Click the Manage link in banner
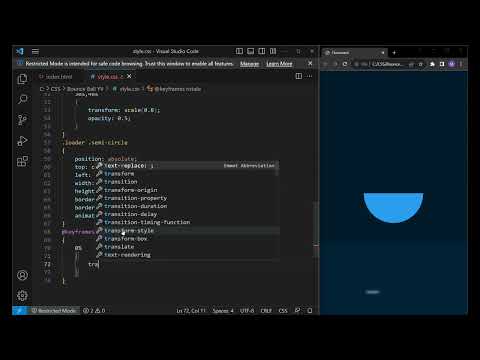Screen dimensions: 480x360 pyautogui.click(x=249, y=64)
